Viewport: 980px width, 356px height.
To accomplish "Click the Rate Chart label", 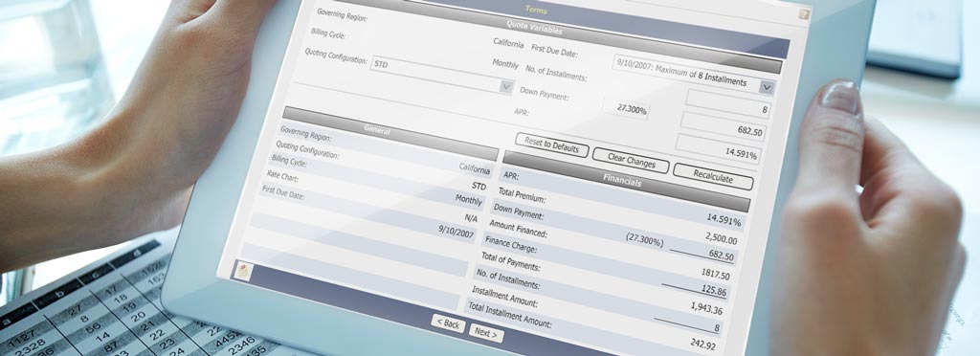I will (283, 178).
